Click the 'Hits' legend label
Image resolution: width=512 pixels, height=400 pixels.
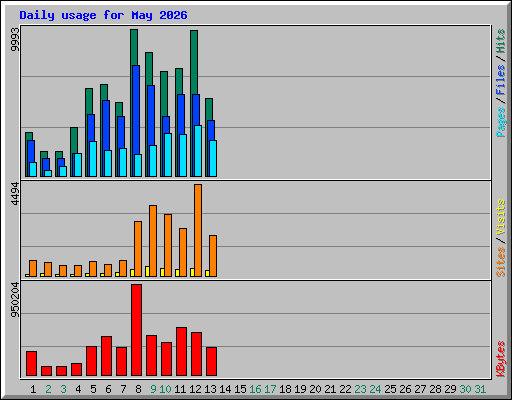pyautogui.click(x=500, y=41)
